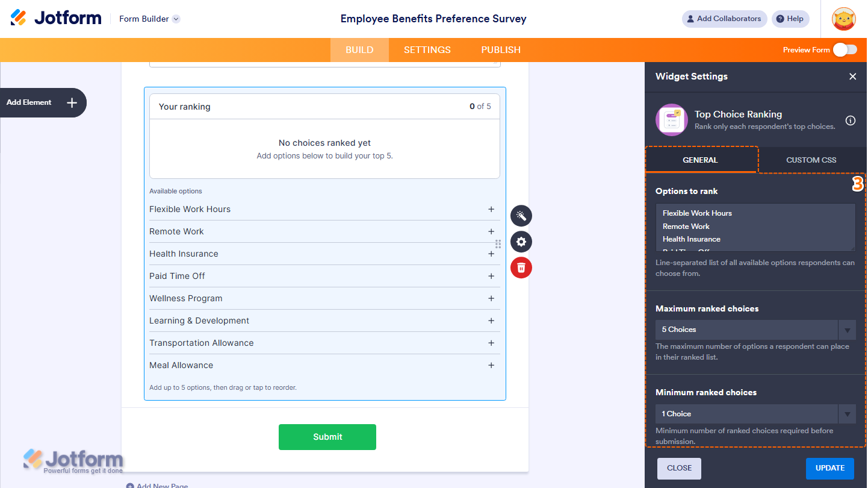Open the Form Builder dropdown

pos(149,19)
